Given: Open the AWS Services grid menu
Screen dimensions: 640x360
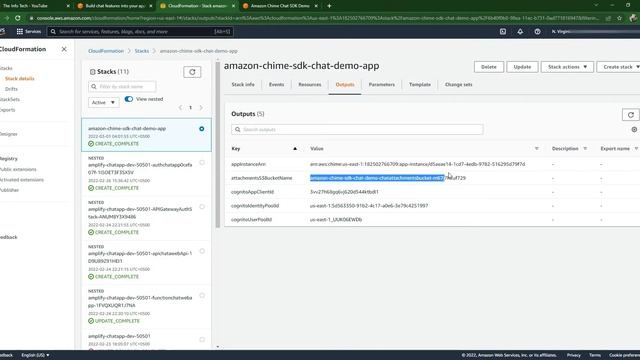Looking at the screenshot, I should click(29, 31).
